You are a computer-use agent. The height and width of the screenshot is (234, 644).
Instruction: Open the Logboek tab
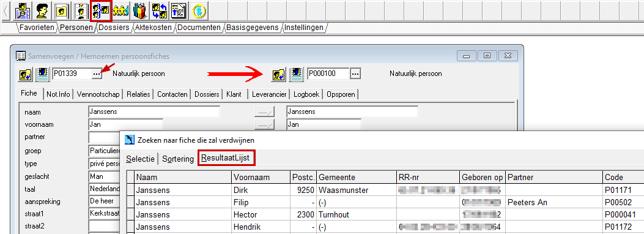pyautogui.click(x=306, y=94)
